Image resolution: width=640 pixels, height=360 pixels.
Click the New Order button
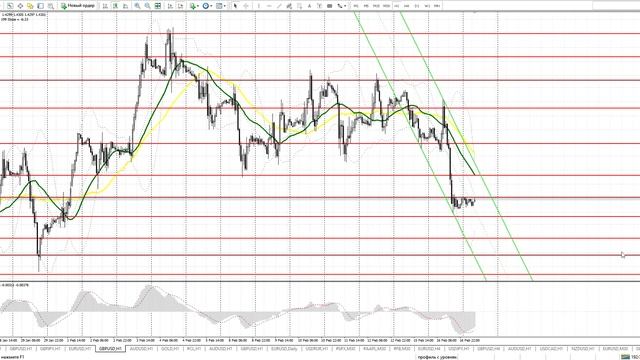(78, 6)
